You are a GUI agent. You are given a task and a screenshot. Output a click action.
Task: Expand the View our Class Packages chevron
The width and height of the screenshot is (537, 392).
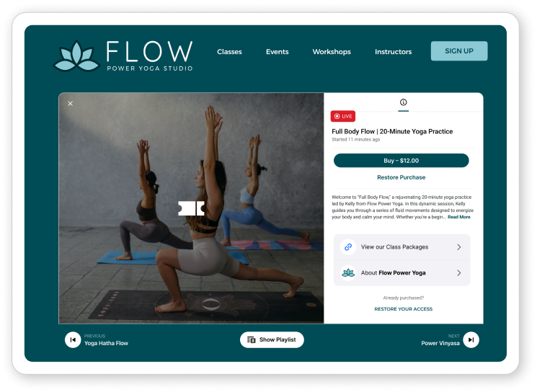tap(459, 247)
